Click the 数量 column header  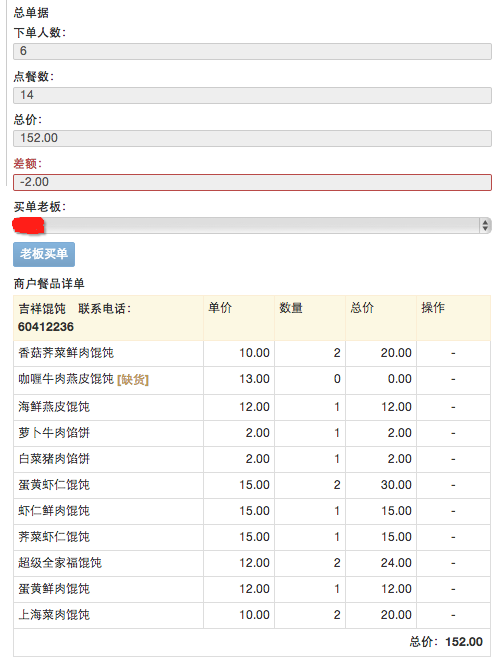click(291, 308)
